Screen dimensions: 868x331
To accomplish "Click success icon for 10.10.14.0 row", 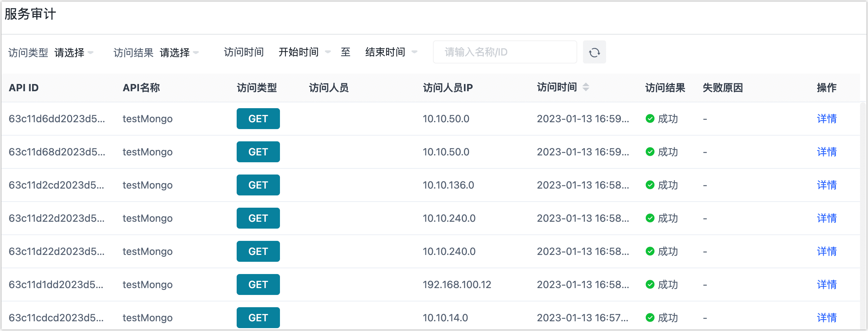I will (x=650, y=318).
